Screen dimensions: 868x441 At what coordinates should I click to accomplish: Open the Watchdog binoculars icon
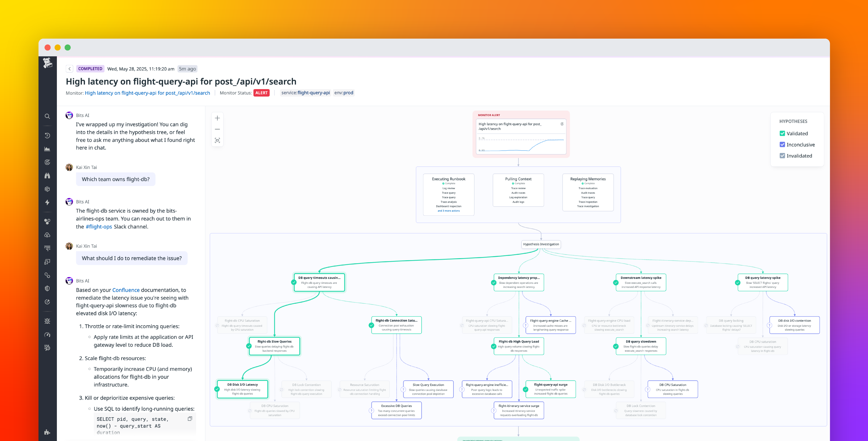(47, 176)
